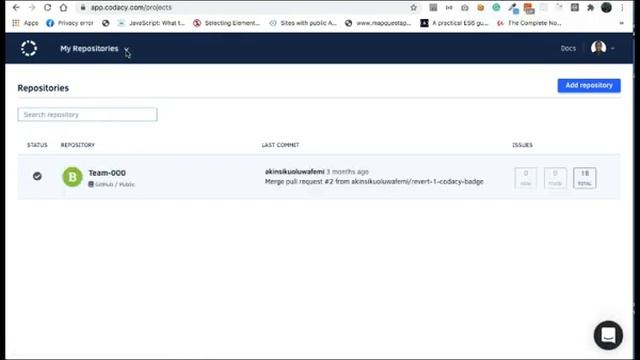This screenshot has width=640, height=360.
Task: Click the merge pull request commit message
Action: pos(374,181)
